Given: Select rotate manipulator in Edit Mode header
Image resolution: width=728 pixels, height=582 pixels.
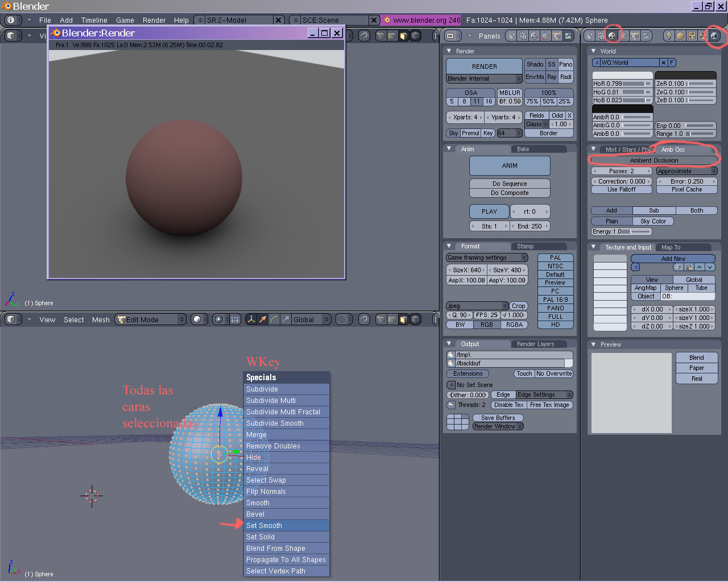Looking at the screenshot, I should 274,319.
